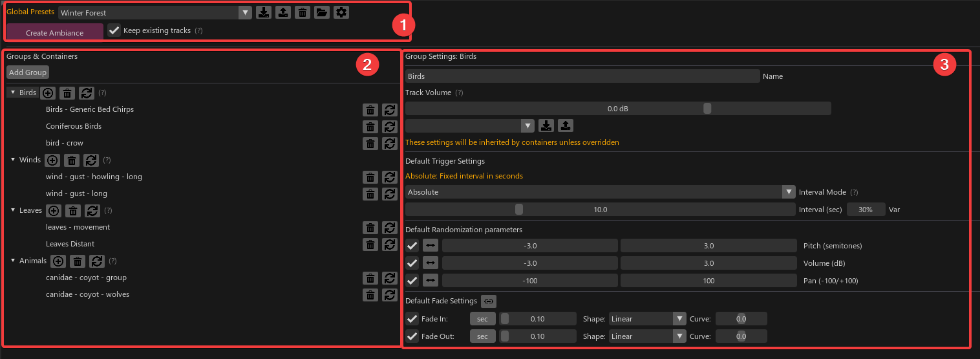Image resolution: width=980 pixels, height=359 pixels.
Task: Click the interval Var 30% field
Action: 866,210
